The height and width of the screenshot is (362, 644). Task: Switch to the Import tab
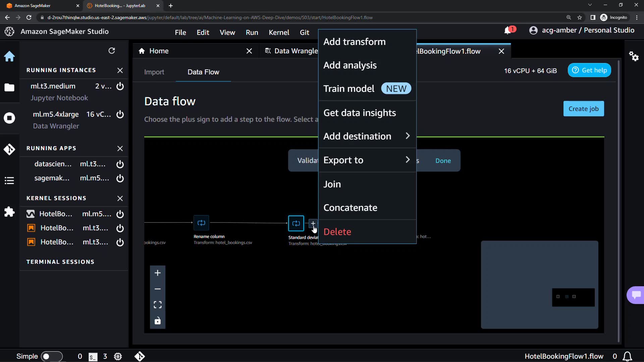(154, 72)
